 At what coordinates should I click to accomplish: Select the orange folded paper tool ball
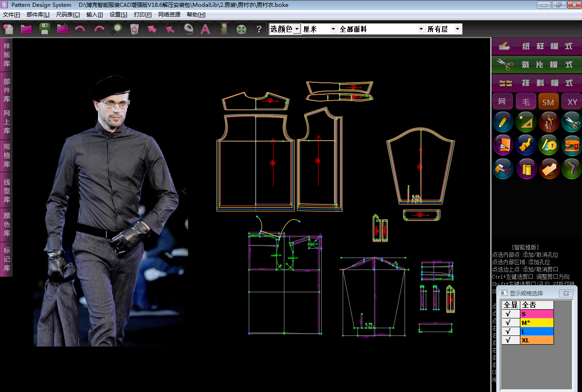coord(503,145)
